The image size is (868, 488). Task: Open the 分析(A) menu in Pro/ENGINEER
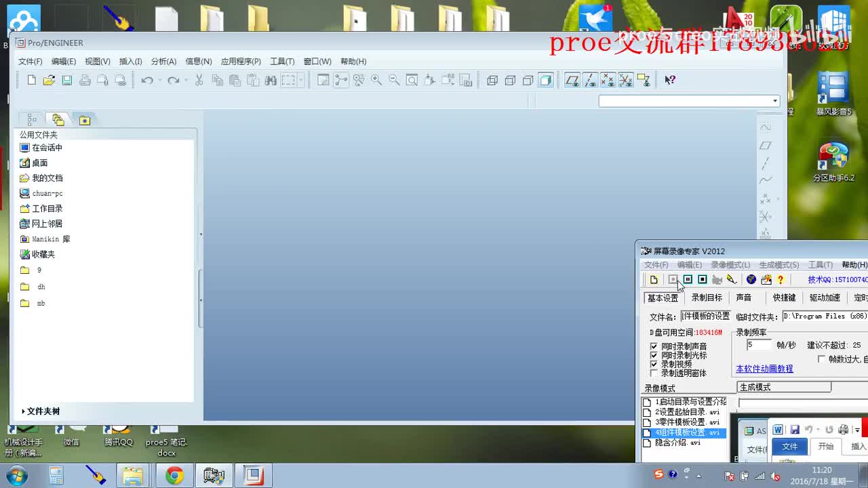(163, 62)
